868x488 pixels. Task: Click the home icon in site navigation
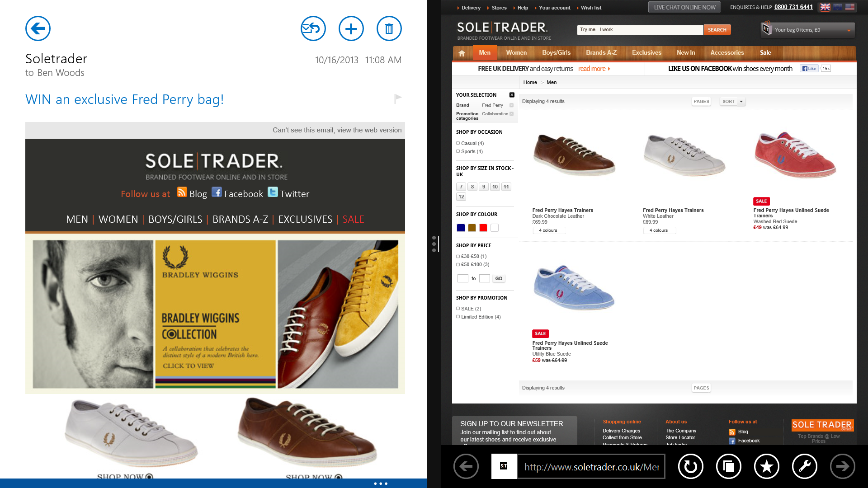462,53
